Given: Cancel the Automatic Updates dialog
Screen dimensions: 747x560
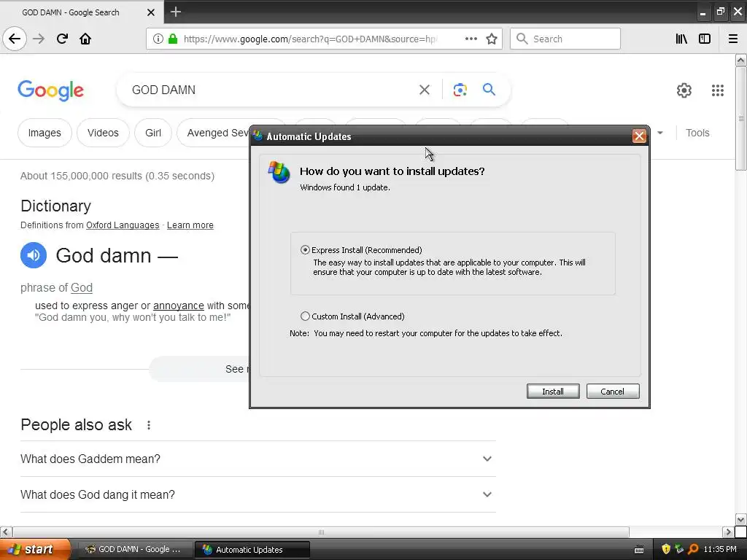Looking at the screenshot, I should click(612, 392).
